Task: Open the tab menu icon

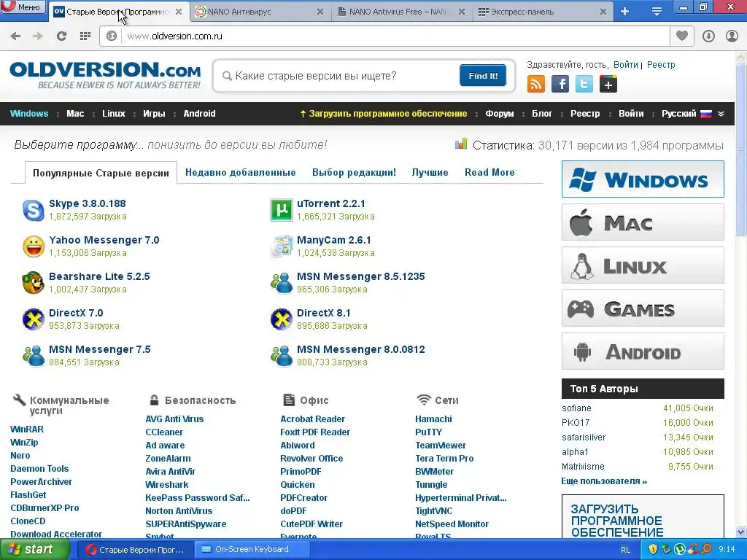Action: pos(657,12)
